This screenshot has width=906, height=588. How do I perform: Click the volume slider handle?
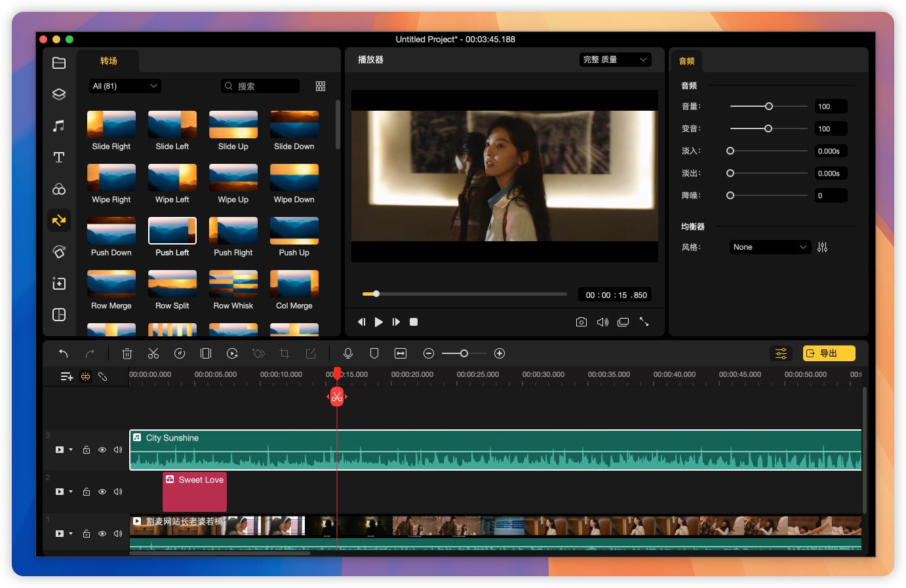[769, 106]
